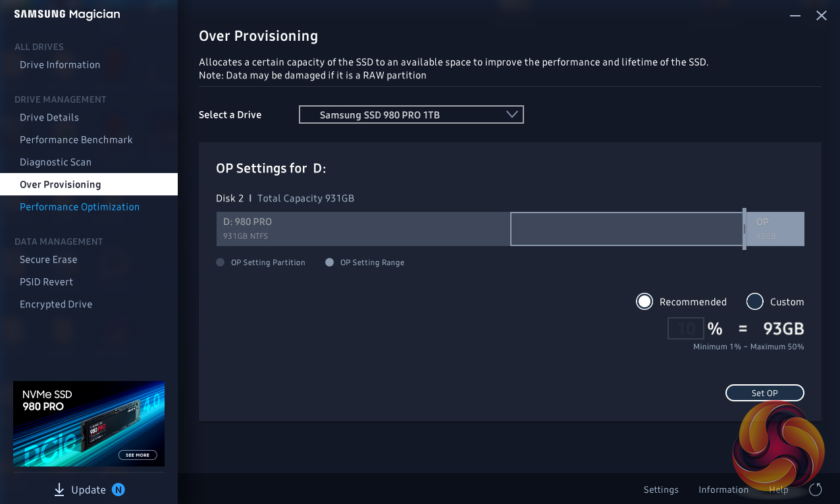Go to Drive Information page

(60, 64)
